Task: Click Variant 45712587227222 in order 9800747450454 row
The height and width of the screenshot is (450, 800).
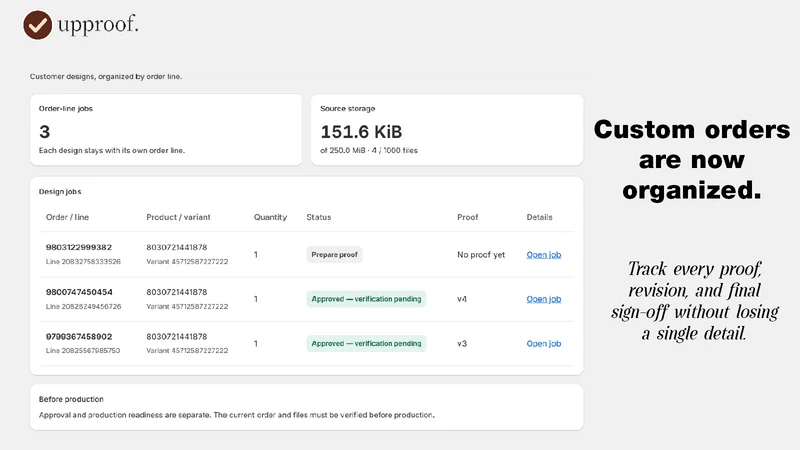Action: [x=187, y=307]
